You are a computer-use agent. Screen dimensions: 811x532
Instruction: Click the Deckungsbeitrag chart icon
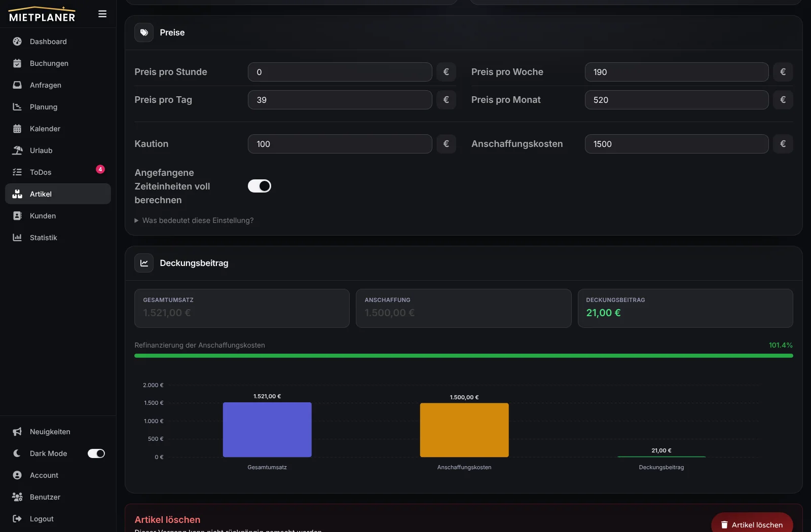click(x=144, y=263)
